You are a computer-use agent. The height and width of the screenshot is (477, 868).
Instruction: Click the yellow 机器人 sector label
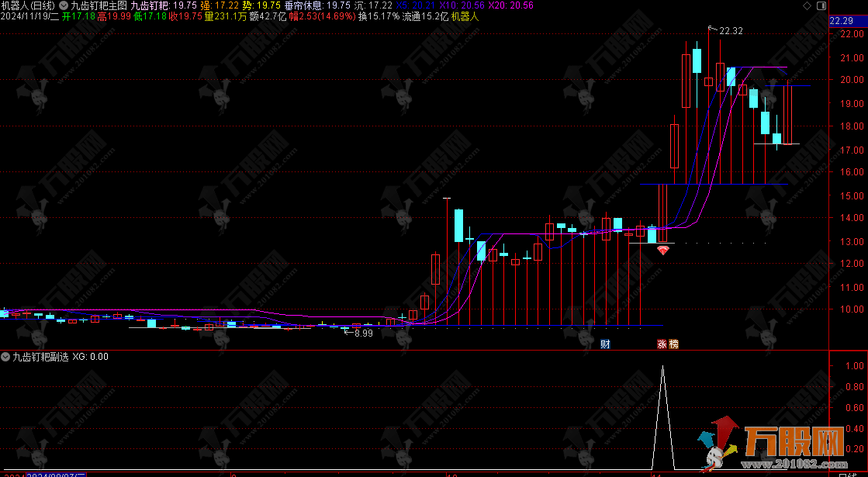pos(465,16)
